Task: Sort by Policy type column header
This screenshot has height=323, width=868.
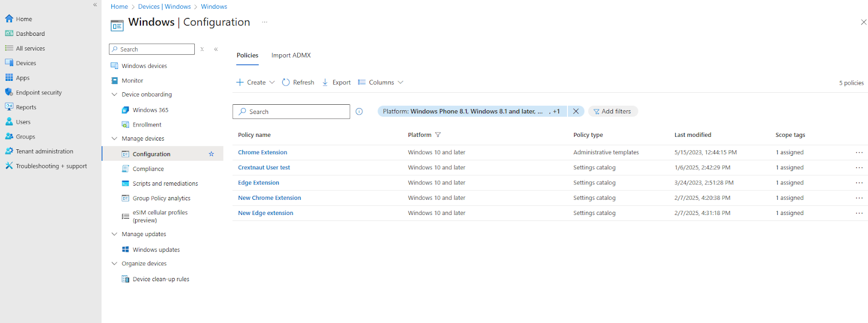Action: (x=588, y=135)
